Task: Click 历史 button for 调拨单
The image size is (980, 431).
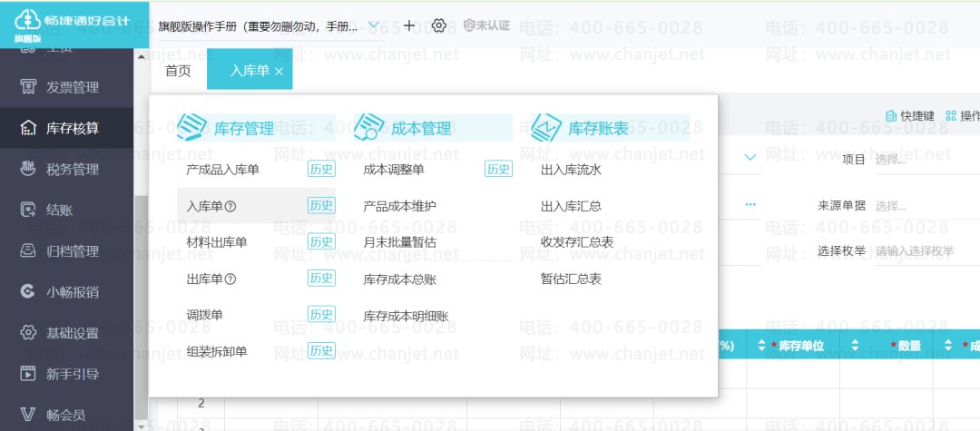Action: [x=321, y=314]
